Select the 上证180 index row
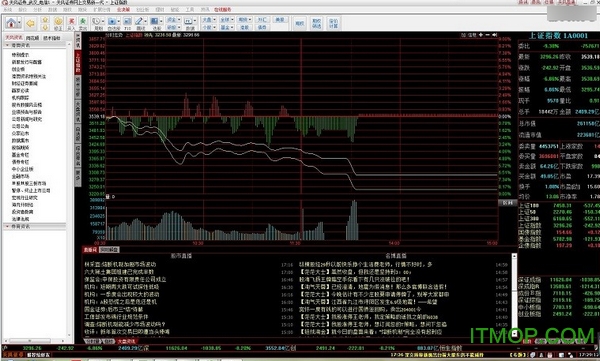Image resolution: width=600 pixels, height=361 pixels. pos(559,206)
